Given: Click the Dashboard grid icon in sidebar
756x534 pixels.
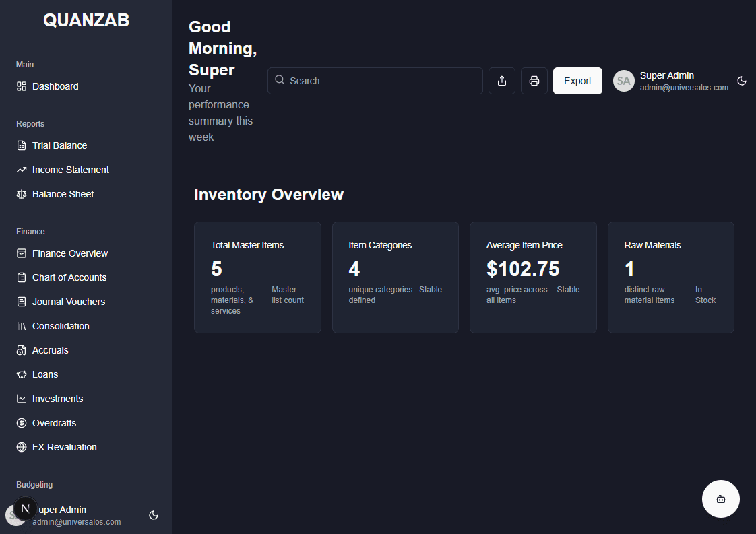Looking at the screenshot, I should 21,86.
